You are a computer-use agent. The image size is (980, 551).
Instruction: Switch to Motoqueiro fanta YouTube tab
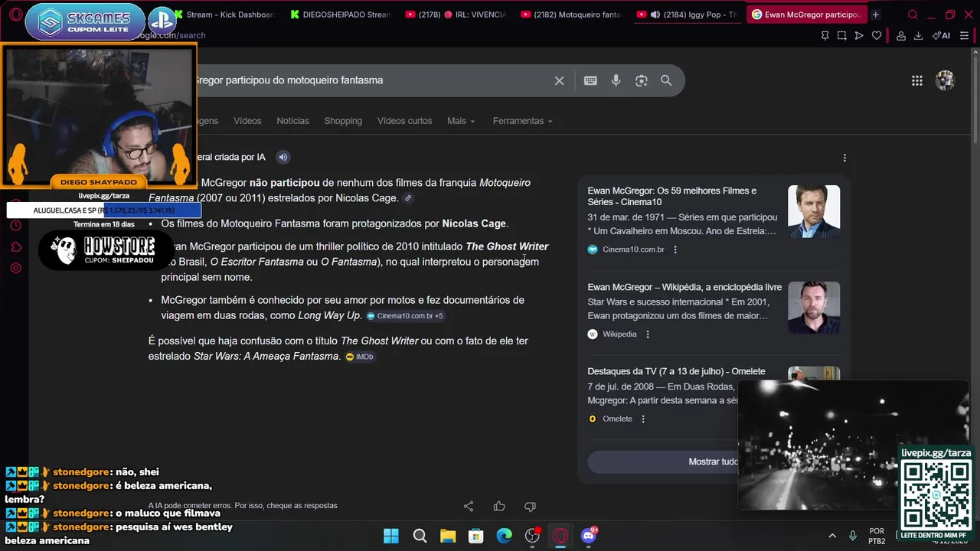[570, 15]
